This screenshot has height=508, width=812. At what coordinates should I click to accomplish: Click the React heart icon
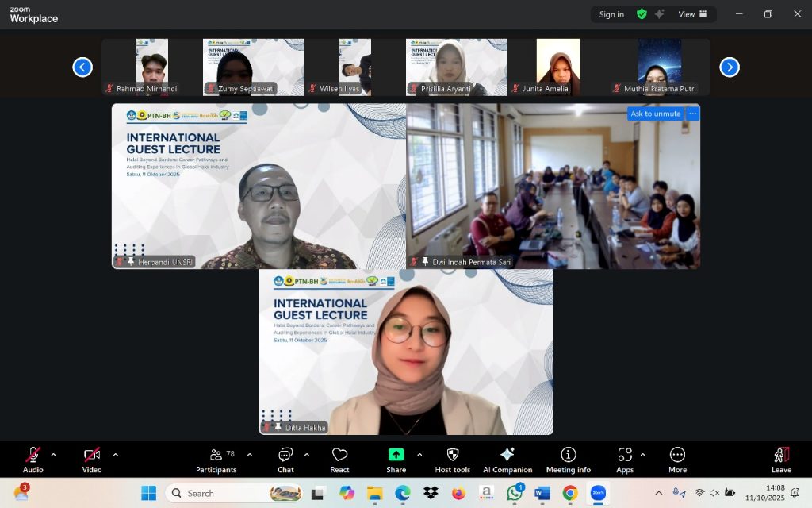[339, 460]
